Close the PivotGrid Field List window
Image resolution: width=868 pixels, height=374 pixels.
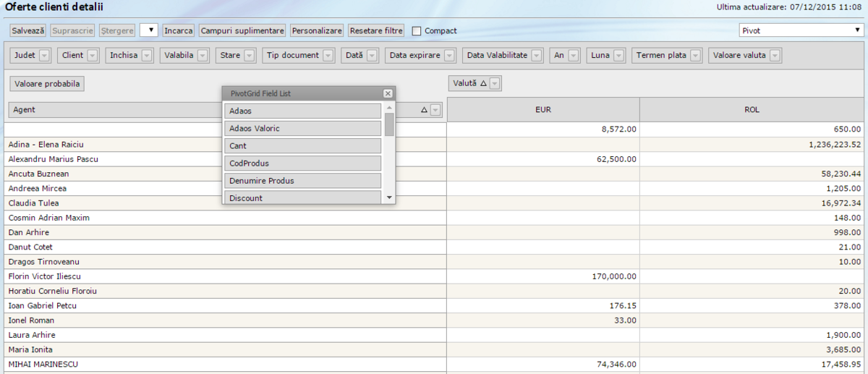coord(388,93)
